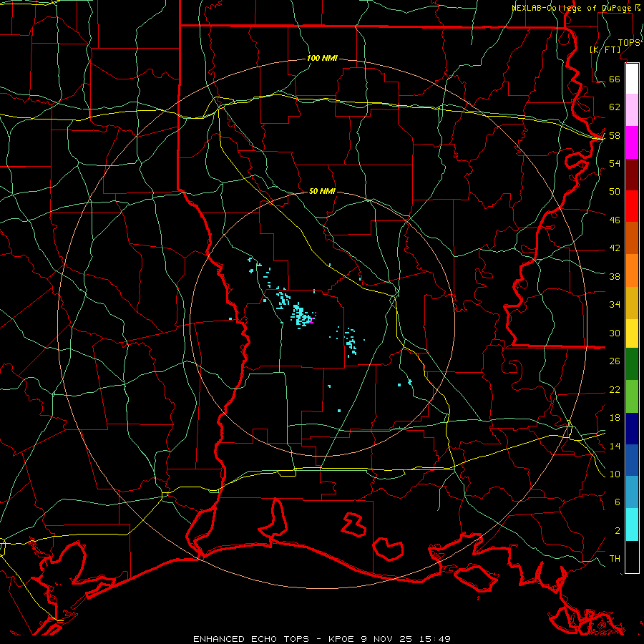Click the legend value 18
Screen dimensions: 644x644
tap(615, 418)
